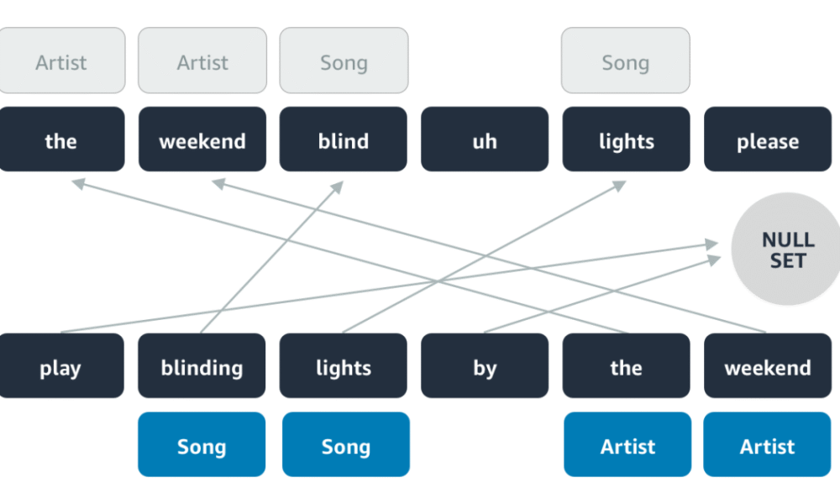840x504 pixels.
Task: Select the bottom-row "lights" word box
Action: point(344,365)
